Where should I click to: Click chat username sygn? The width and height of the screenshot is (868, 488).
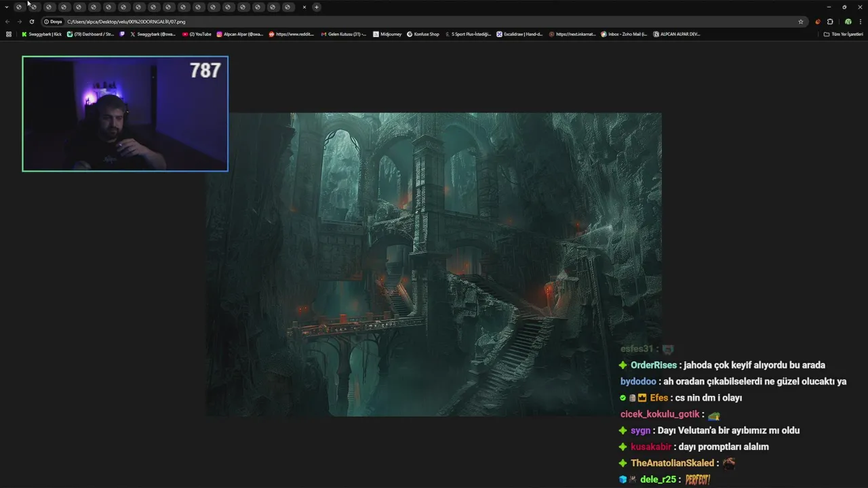pos(640,430)
